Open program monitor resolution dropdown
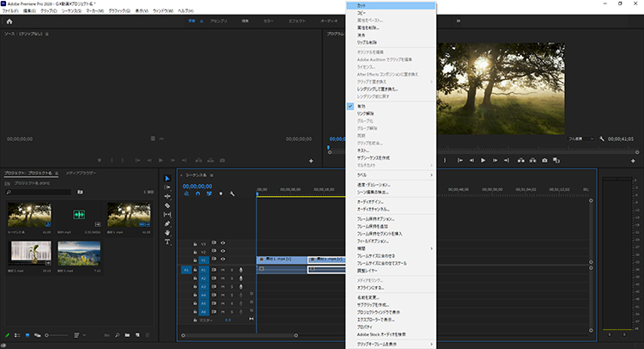Screen dimensions: 644x349 point(580,139)
